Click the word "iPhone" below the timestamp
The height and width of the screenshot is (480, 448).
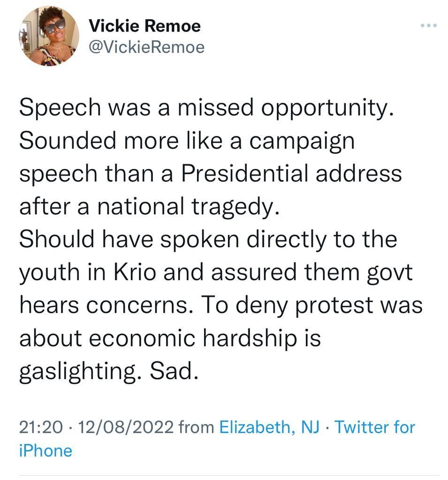click(46, 450)
